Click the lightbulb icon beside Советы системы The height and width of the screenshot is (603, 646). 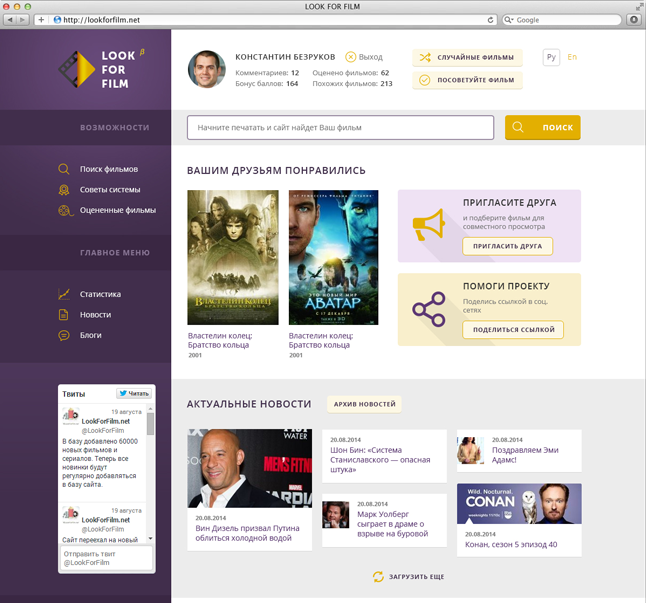click(x=64, y=189)
